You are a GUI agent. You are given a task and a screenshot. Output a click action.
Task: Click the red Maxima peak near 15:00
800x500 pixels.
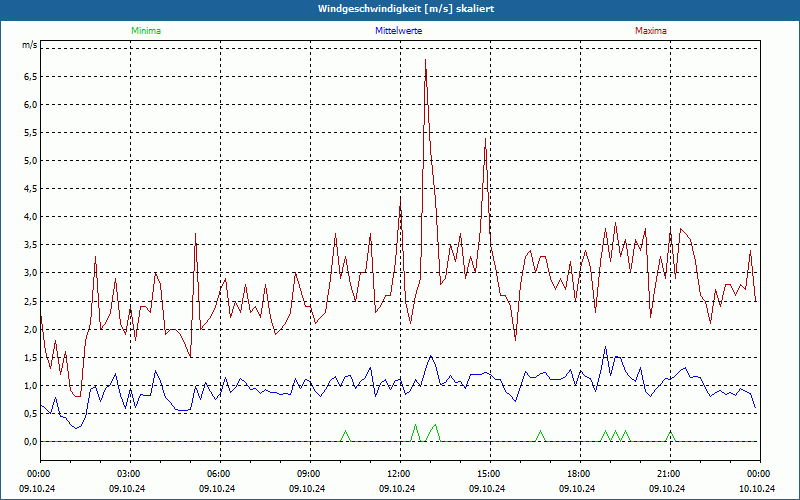coord(485,139)
